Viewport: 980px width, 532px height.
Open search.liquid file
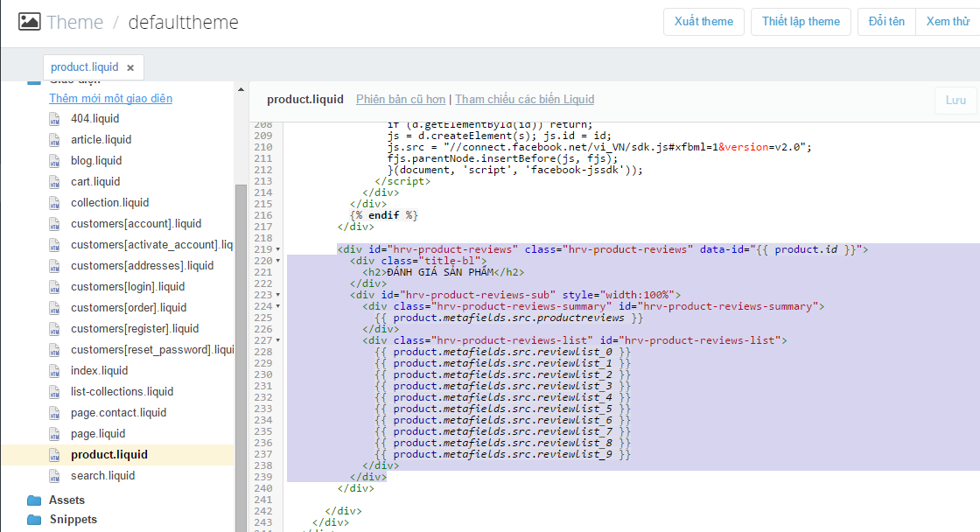103,476
